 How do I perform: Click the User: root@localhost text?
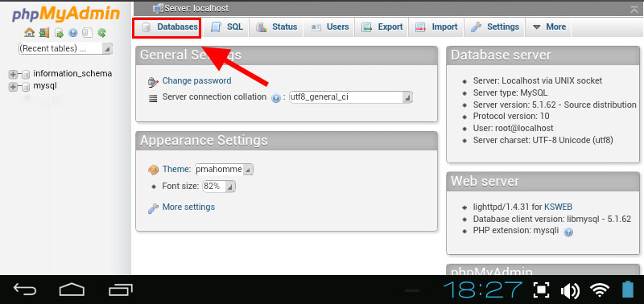pyautogui.click(x=513, y=128)
